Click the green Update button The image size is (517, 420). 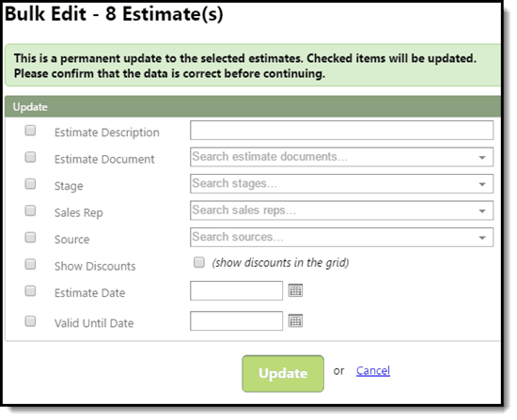pyautogui.click(x=283, y=374)
